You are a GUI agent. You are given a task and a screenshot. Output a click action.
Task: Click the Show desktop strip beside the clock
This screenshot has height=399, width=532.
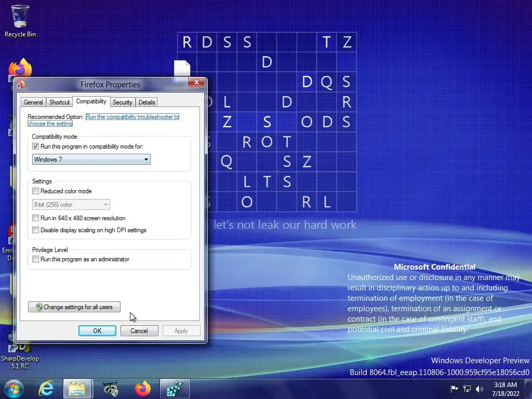tap(528, 389)
